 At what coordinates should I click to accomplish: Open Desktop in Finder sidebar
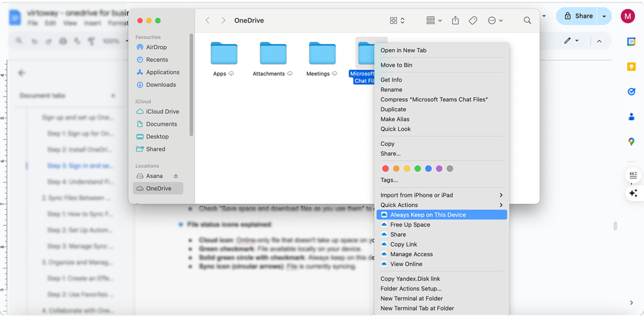158,136
